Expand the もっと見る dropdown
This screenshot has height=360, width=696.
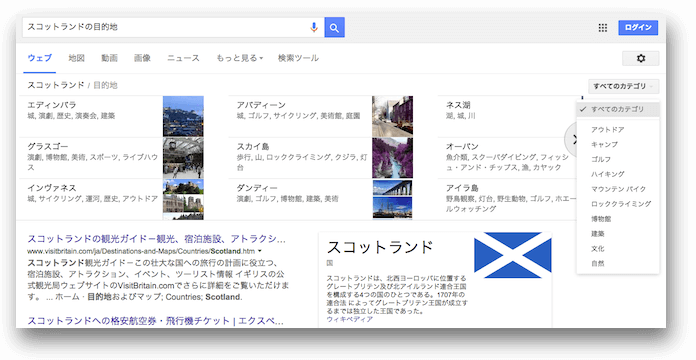tap(239, 58)
